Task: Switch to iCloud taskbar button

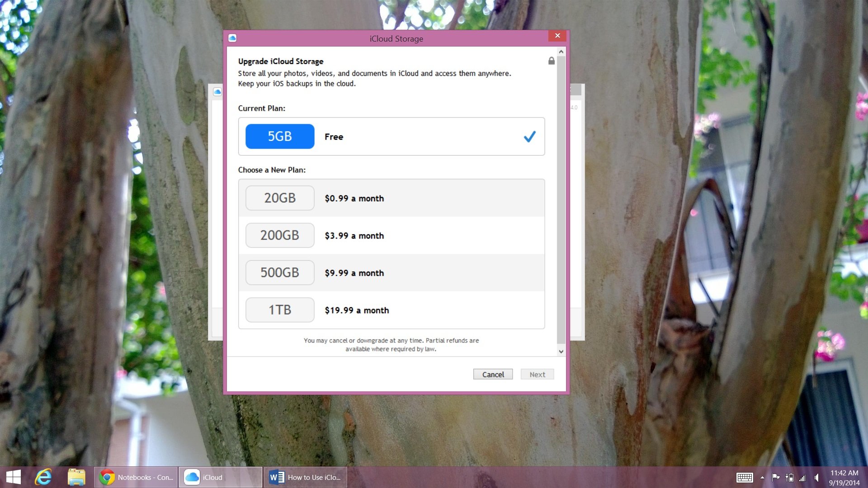Action: 221,477
